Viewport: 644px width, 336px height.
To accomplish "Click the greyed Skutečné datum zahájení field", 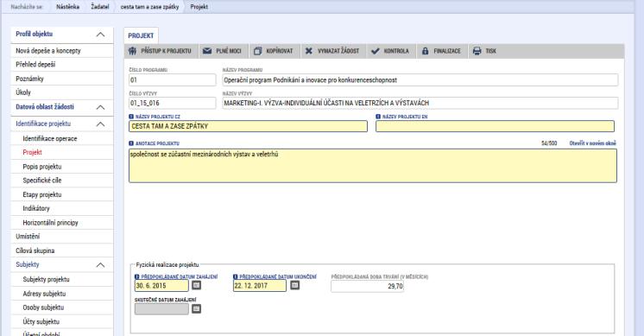I will tap(161, 309).
